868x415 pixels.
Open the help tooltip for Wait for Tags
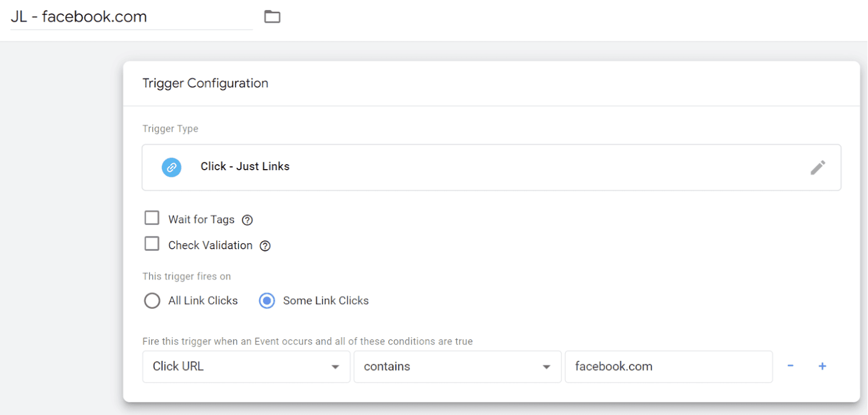coord(248,220)
